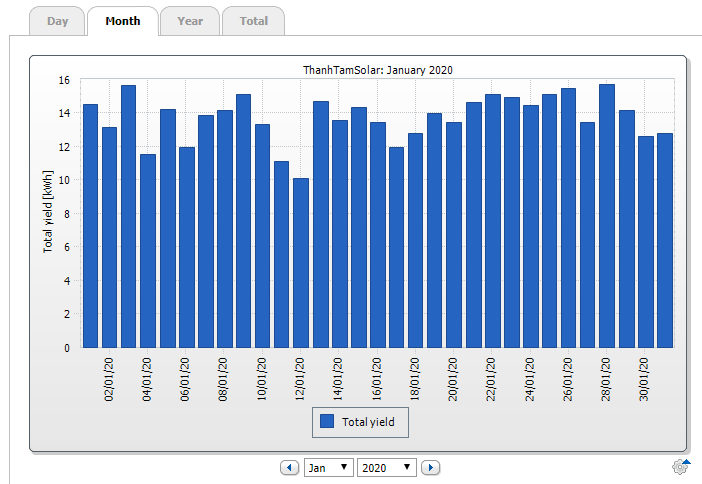Click the next month arrow button

pyautogui.click(x=430, y=467)
